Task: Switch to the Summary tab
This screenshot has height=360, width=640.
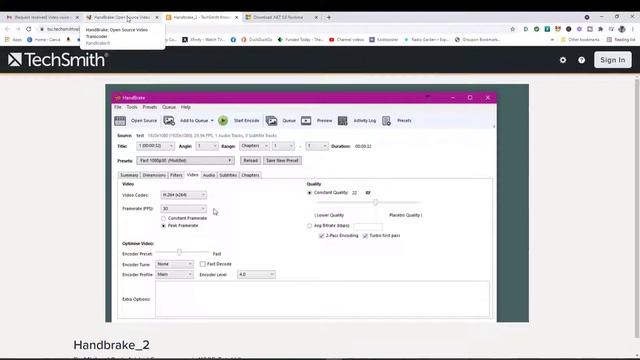Action: click(129, 175)
